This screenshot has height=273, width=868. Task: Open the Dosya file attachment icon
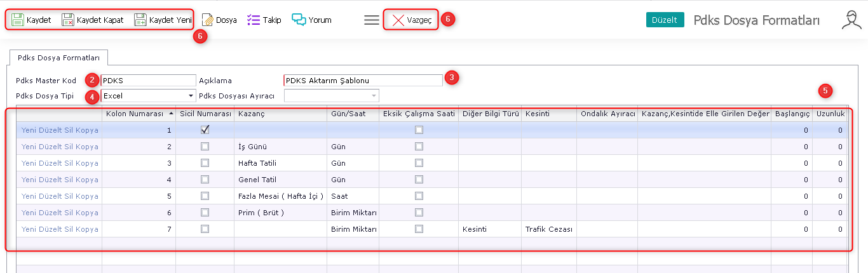point(208,20)
